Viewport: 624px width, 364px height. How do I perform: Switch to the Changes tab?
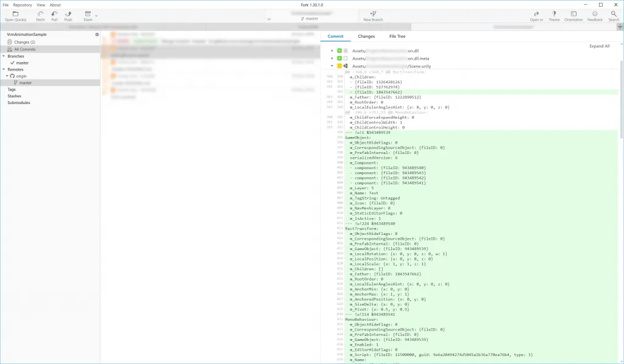[x=366, y=36]
